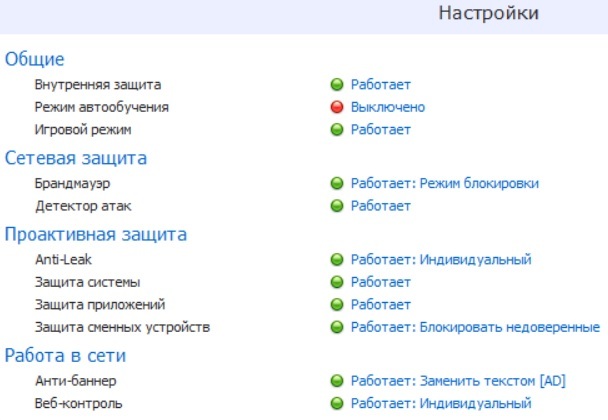Open the Общие section heading

35,59
